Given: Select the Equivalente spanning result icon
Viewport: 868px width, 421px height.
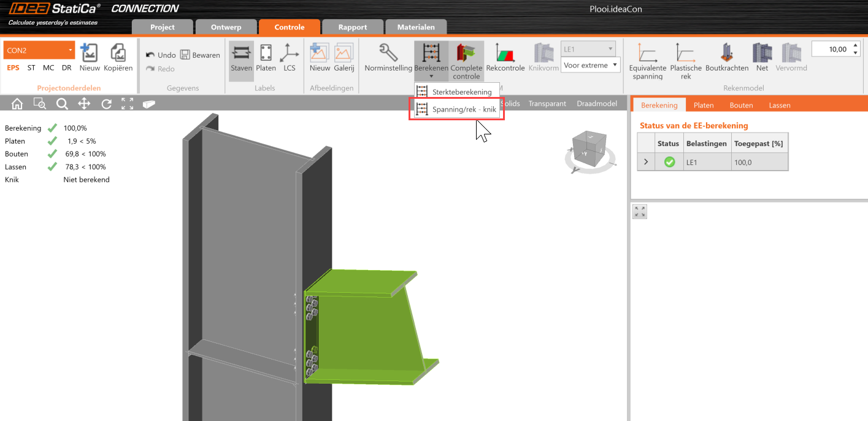Looking at the screenshot, I should tap(648, 53).
